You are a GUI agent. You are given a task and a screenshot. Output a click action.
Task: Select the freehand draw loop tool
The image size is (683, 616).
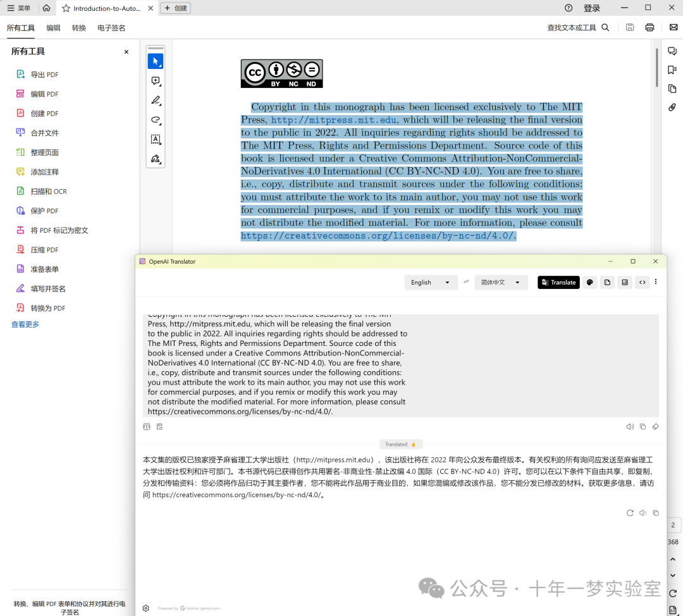[156, 120]
